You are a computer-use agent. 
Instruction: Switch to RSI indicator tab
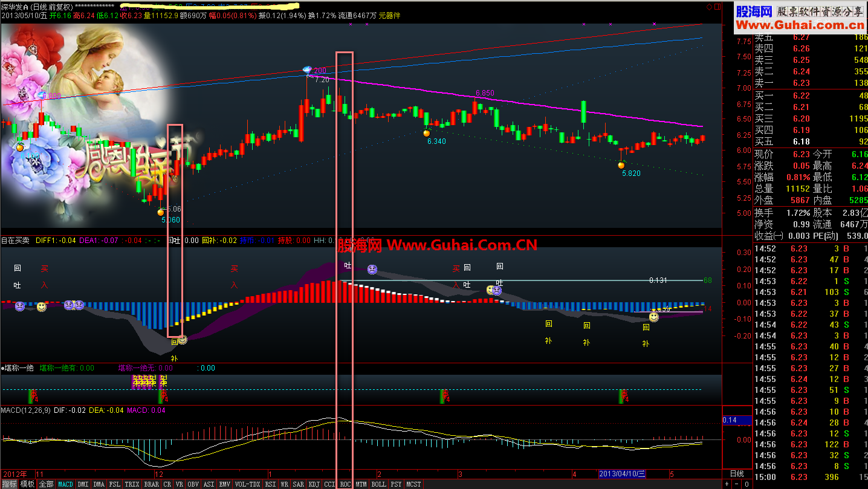270,484
